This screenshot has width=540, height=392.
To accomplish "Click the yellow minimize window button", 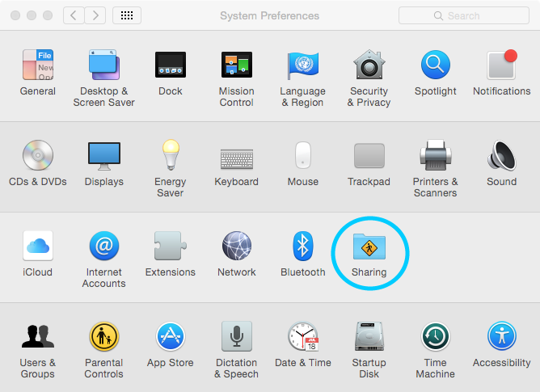I will (32, 15).
